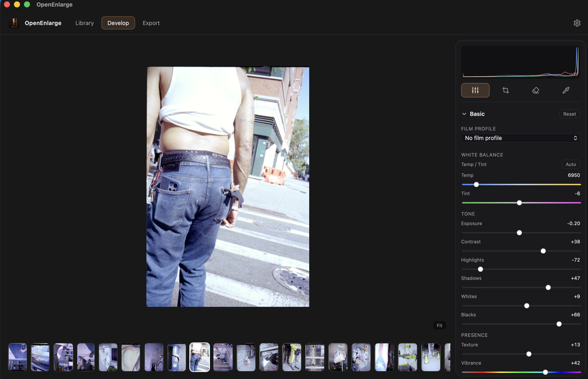This screenshot has height=379, width=588.
Task: Collapse the Basic section chevron
Action: click(x=464, y=114)
